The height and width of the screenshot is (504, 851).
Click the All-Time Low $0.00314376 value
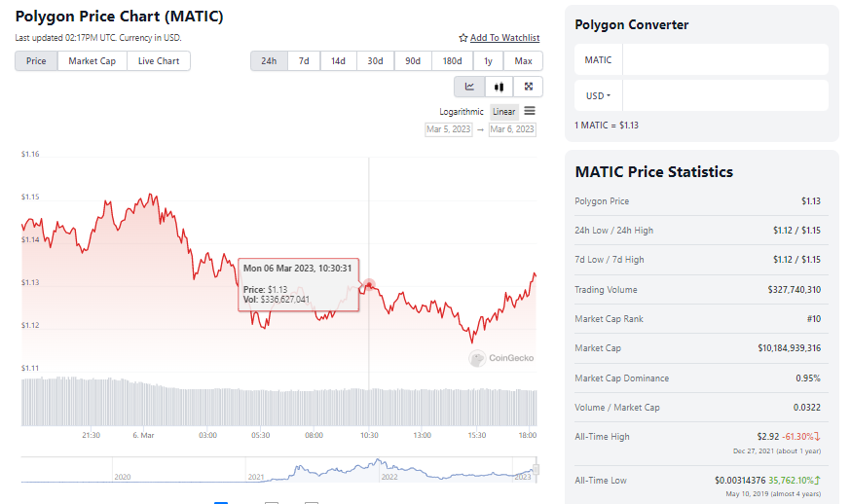point(740,480)
